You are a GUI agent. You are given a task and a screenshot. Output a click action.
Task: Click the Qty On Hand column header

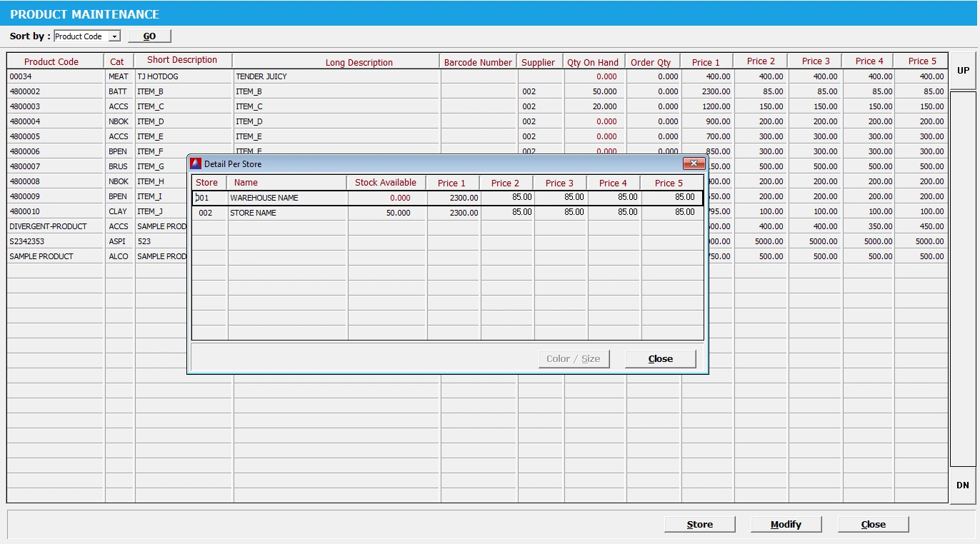pyautogui.click(x=593, y=63)
